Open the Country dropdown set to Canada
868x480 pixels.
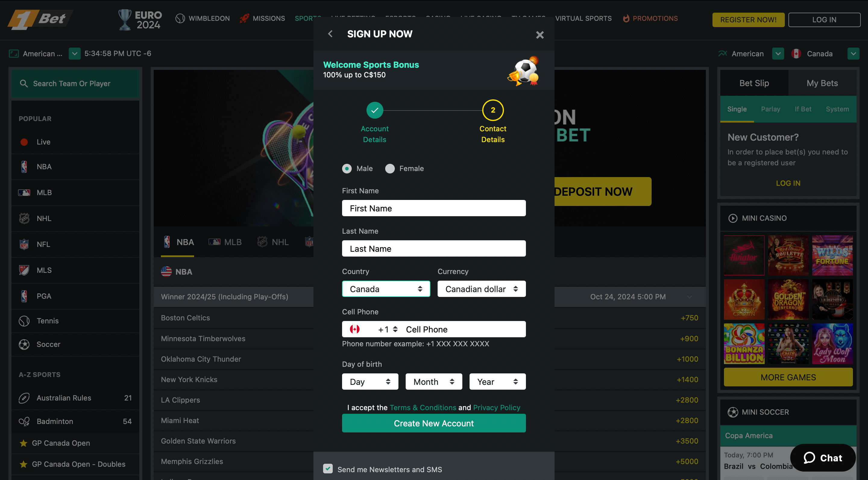pyautogui.click(x=386, y=288)
